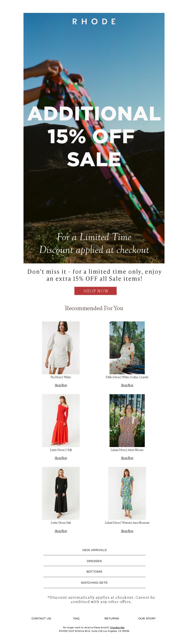Image resolution: width=188 pixels, height=644 pixels.
Task: Click the RHODE logo at top
Action: pyautogui.click(x=94, y=22)
